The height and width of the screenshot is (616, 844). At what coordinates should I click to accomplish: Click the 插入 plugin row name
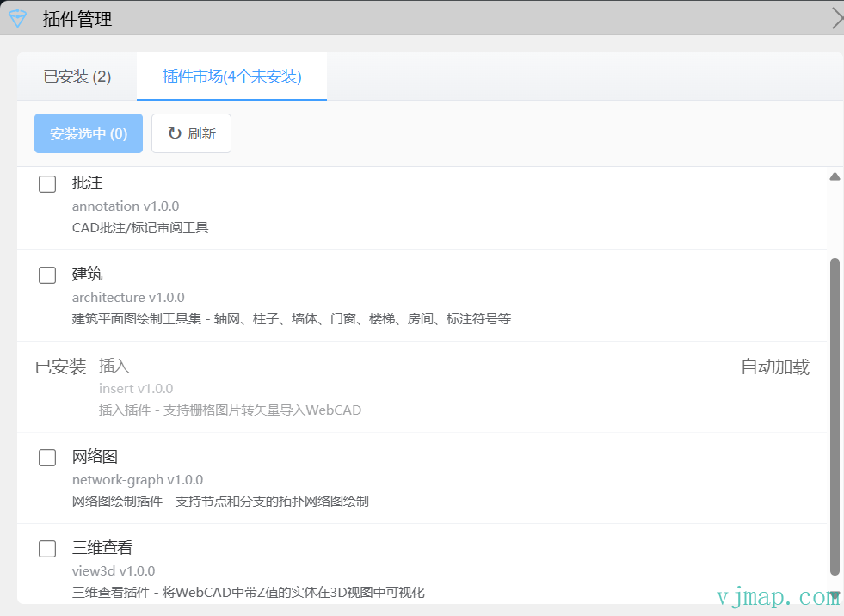click(x=114, y=367)
